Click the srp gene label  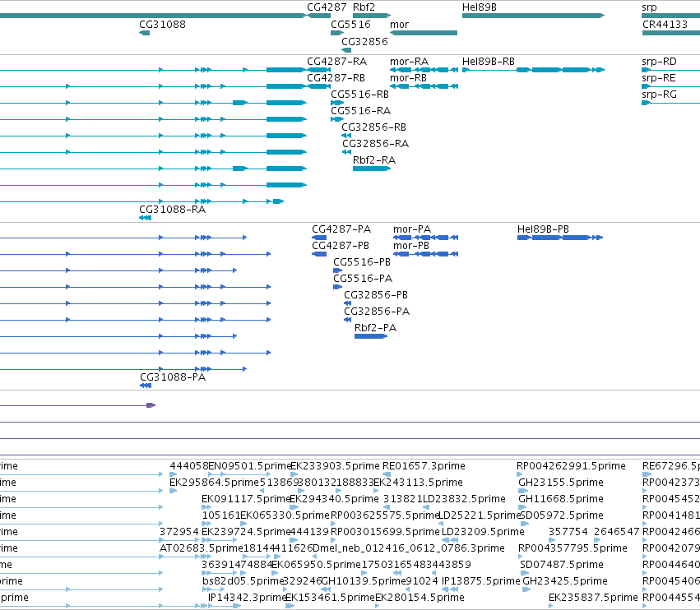[x=649, y=7]
